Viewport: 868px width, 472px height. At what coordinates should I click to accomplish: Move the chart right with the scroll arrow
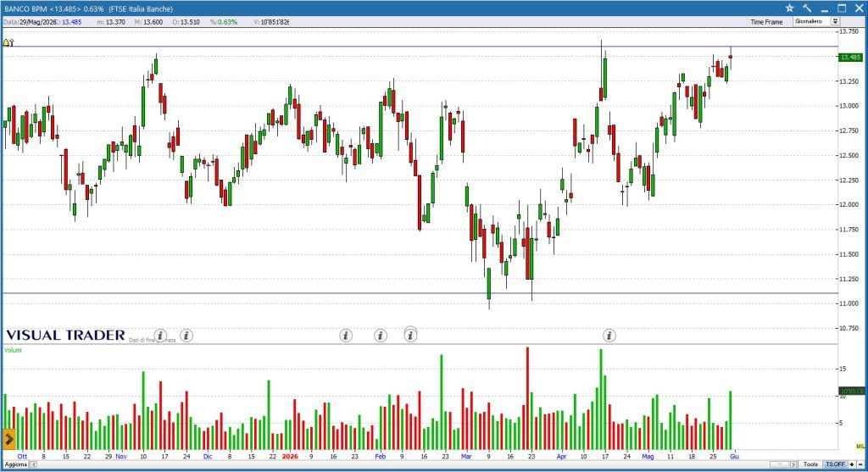point(793,464)
